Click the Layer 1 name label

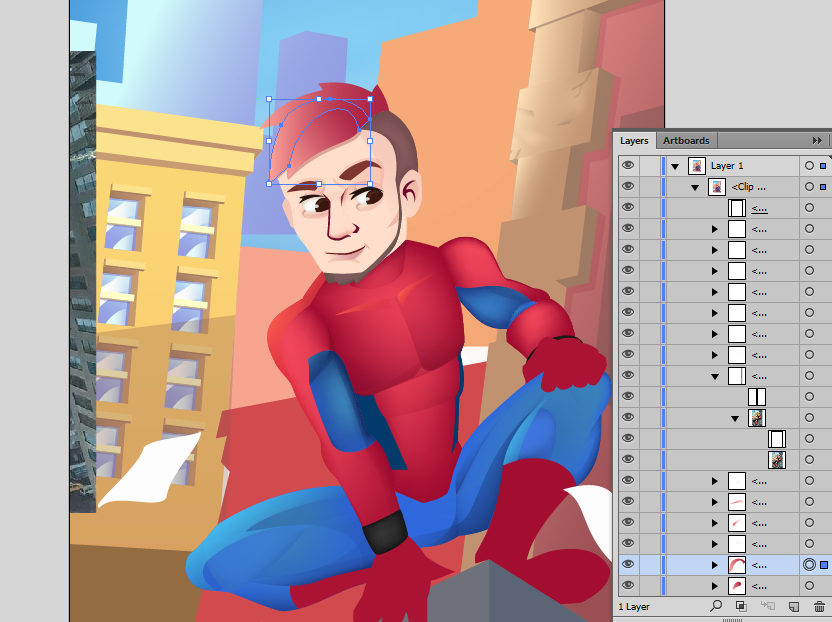(727, 166)
